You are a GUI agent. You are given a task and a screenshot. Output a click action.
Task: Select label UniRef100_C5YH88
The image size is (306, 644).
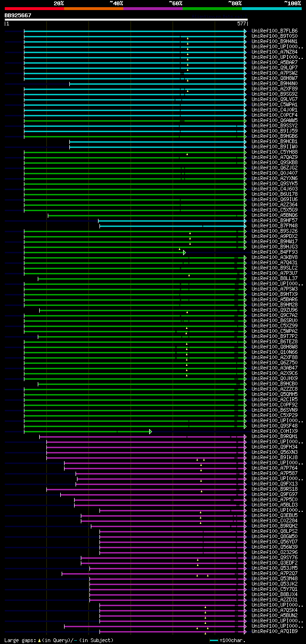pyautogui.click(x=274, y=152)
